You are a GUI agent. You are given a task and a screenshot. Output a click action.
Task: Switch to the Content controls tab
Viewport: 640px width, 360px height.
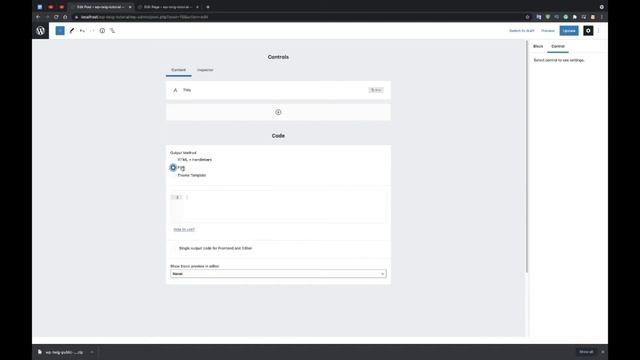coord(178,70)
